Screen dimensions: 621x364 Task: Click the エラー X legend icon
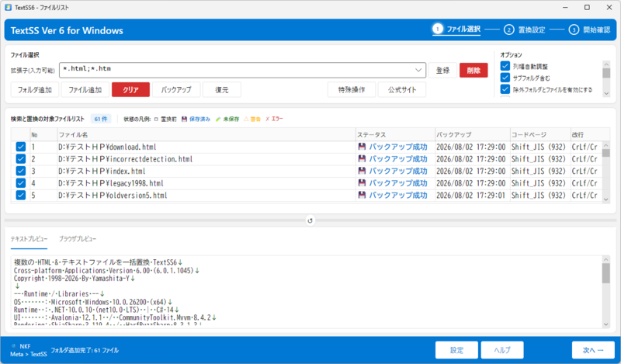267,119
